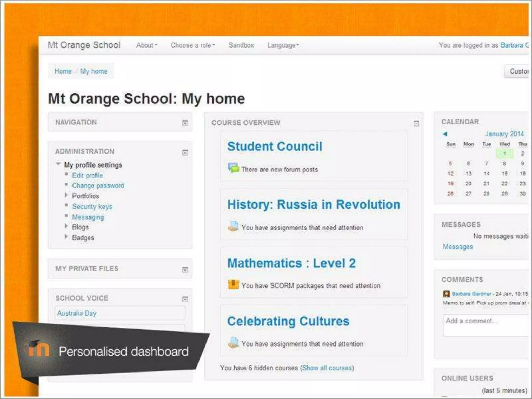
Task: Expand the Navigation block
Action: click(x=185, y=123)
